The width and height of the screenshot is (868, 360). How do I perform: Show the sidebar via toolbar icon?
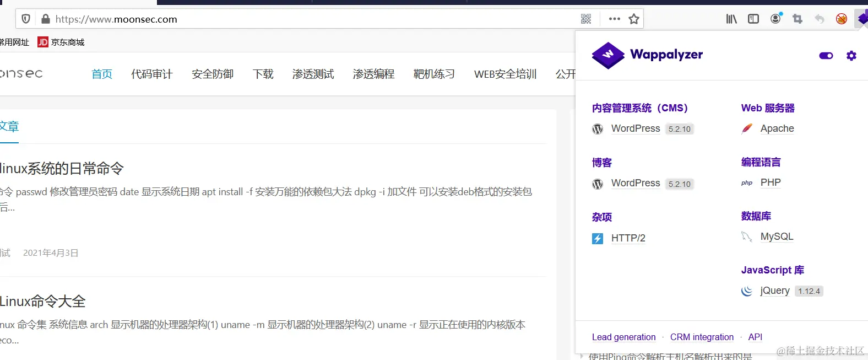[753, 19]
